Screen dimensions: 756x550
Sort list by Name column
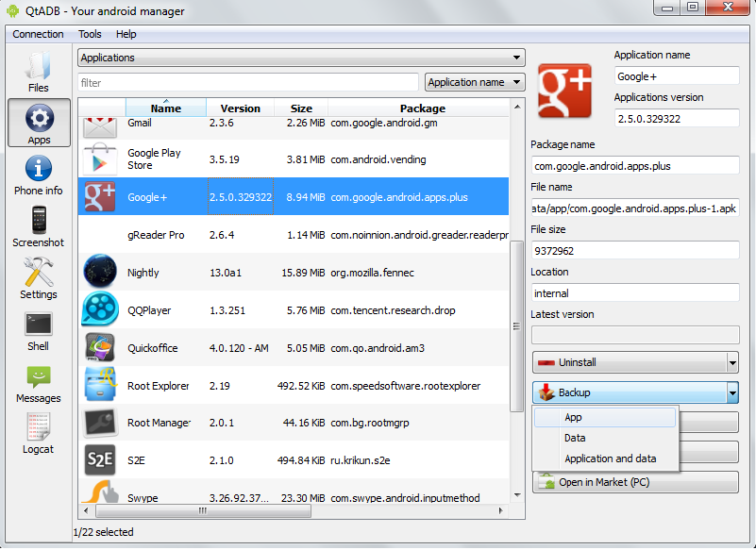(166, 108)
